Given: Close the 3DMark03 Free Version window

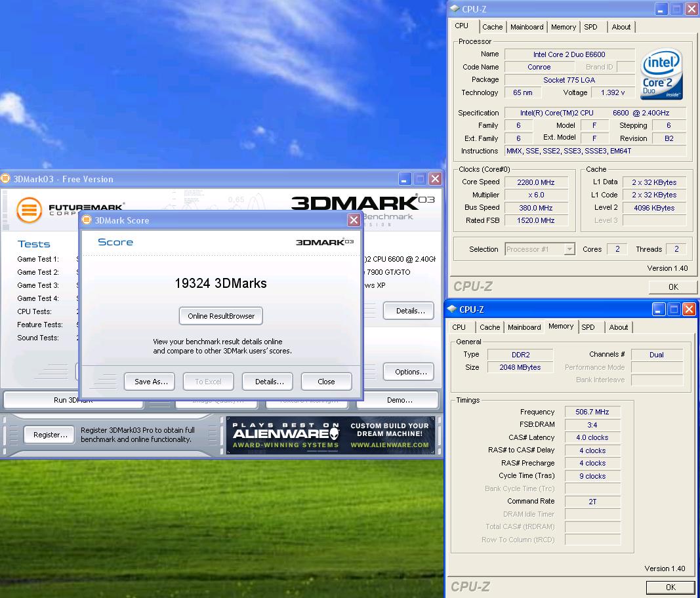Looking at the screenshot, I should pos(435,179).
